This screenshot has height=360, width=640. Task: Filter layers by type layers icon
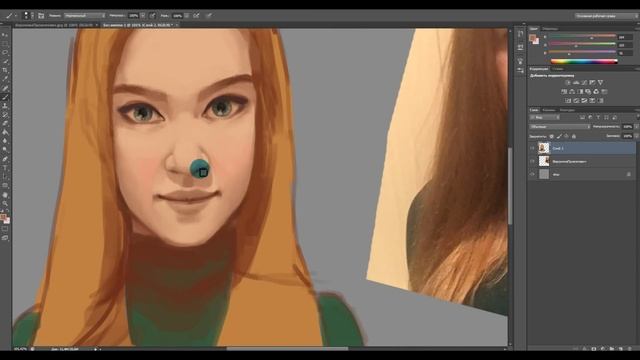point(598,118)
